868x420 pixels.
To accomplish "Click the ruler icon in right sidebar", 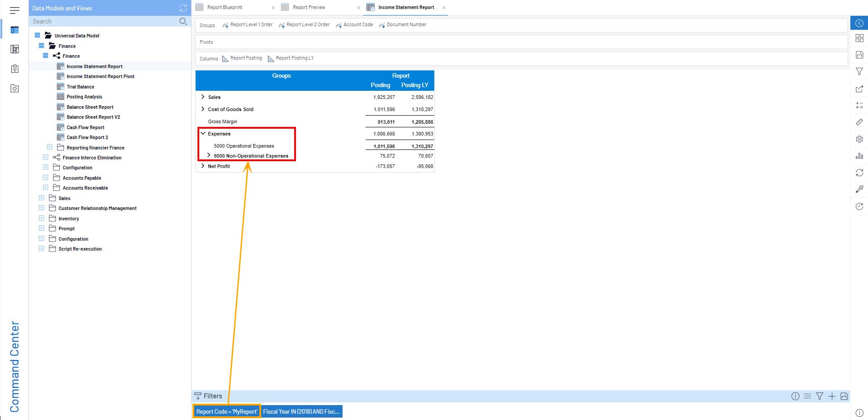I will [x=859, y=122].
